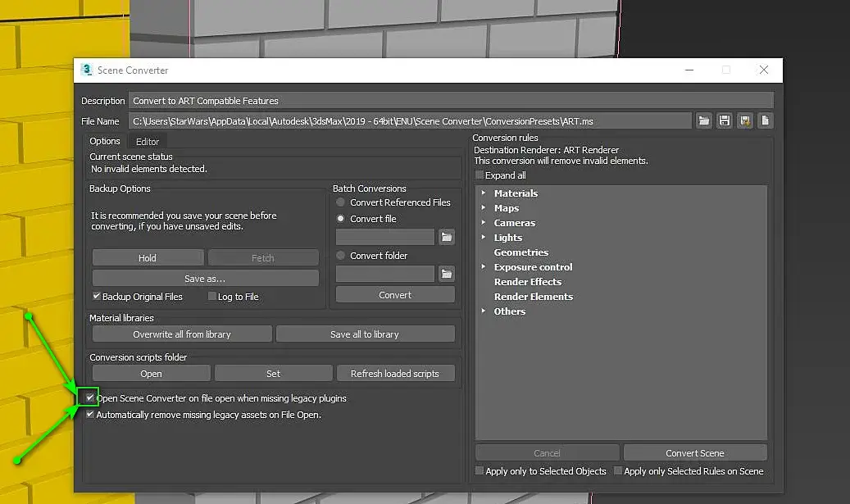Click Convert in Batch Conversions
Screen dimensions: 850x504
pos(395,295)
